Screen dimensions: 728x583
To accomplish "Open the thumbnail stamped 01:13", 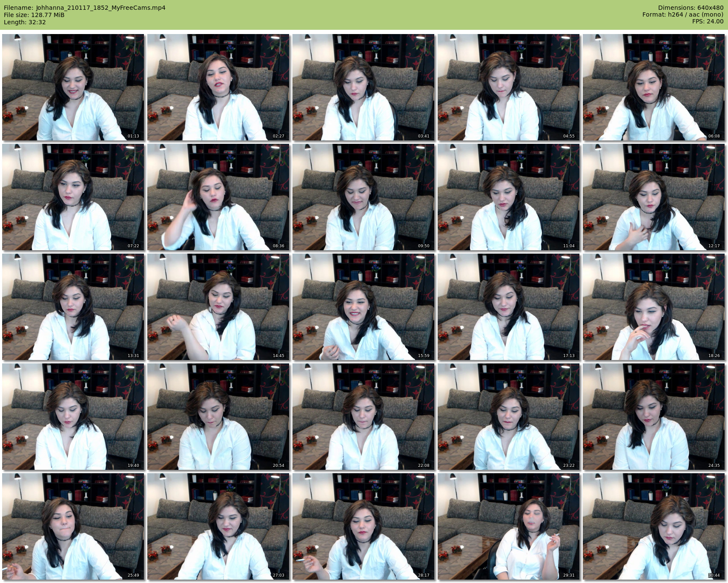I will [x=73, y=87].
